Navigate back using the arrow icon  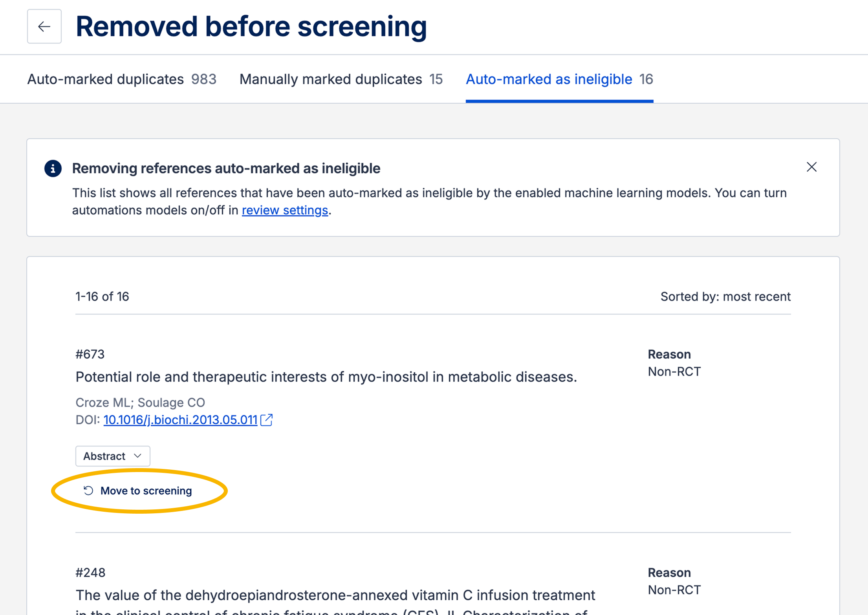point(44,26)
